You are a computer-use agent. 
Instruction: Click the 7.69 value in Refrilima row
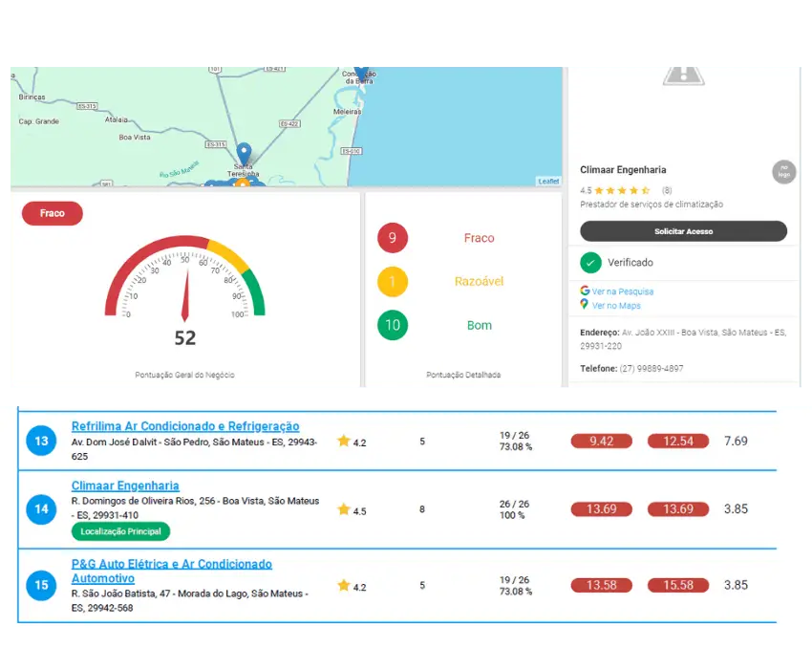pyautogui.click(x=736, y=441)
